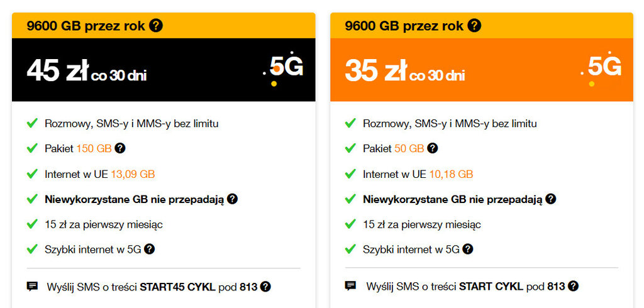
Task: Click SMS message icon in 35 zł plan
Action: tap(351, 287)
